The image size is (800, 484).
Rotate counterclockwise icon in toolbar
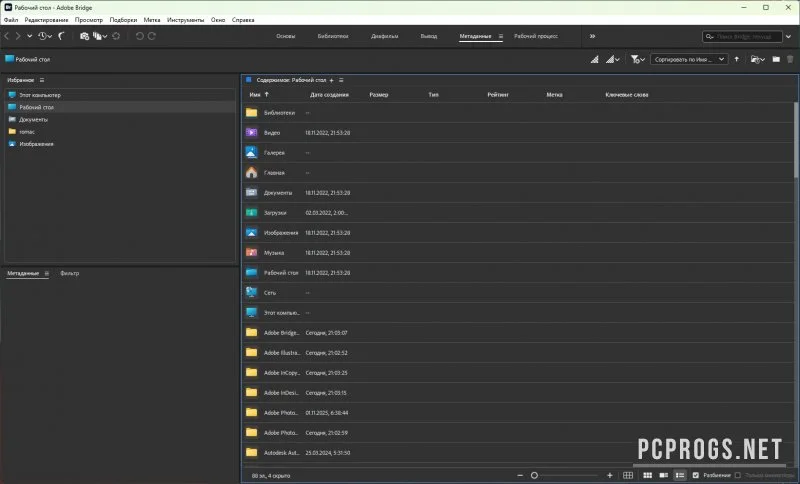(139, 36)
